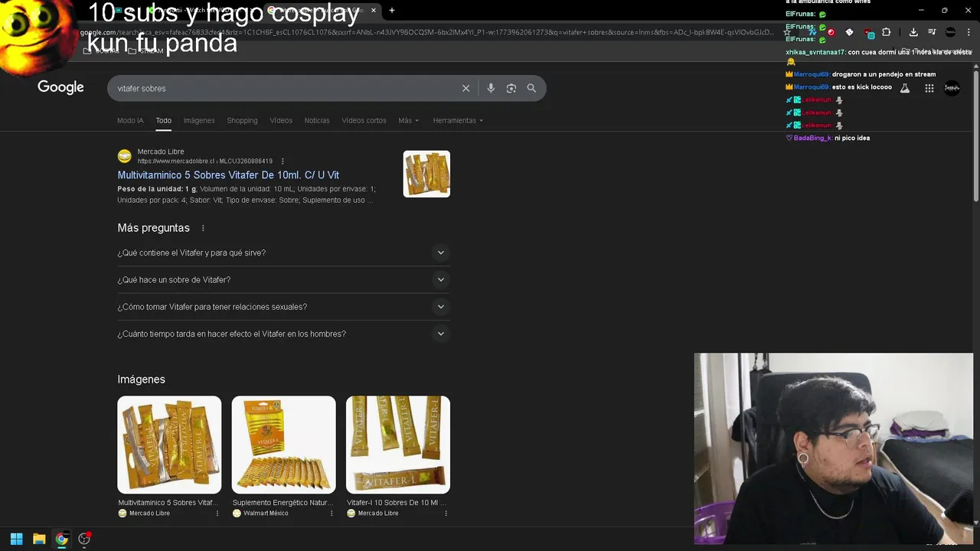Screen dimensions: 980x551
Task: Bookmark this page with the star icon
Action: pos(788,32)
